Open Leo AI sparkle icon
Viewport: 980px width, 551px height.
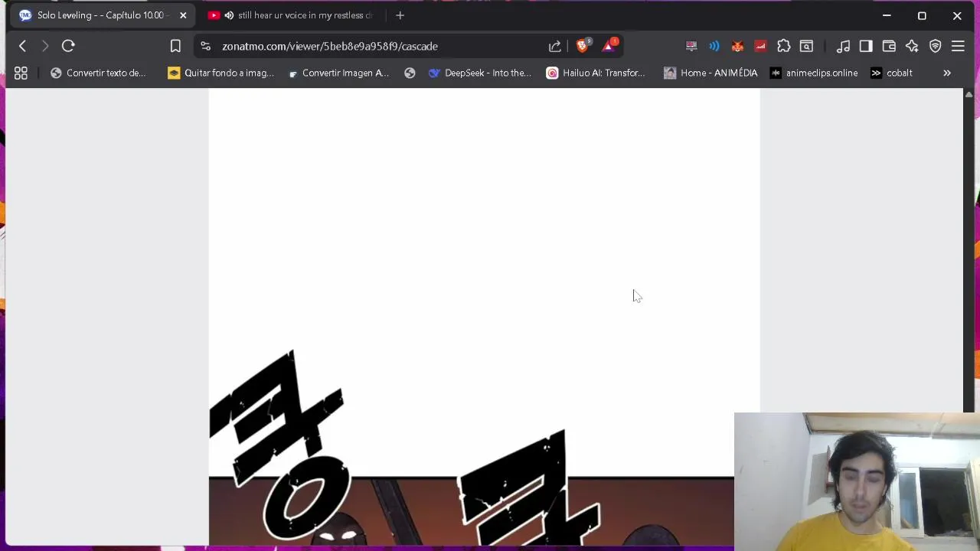(x=912, y=46)
